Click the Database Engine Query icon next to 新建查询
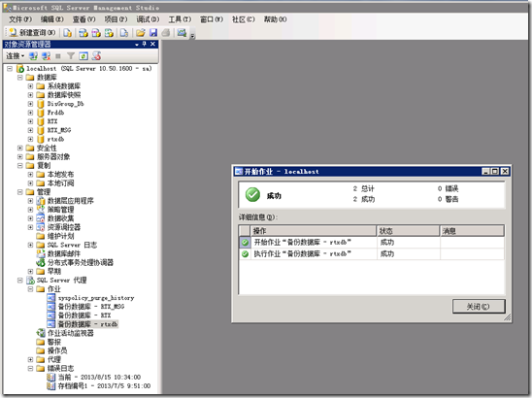 68,33
